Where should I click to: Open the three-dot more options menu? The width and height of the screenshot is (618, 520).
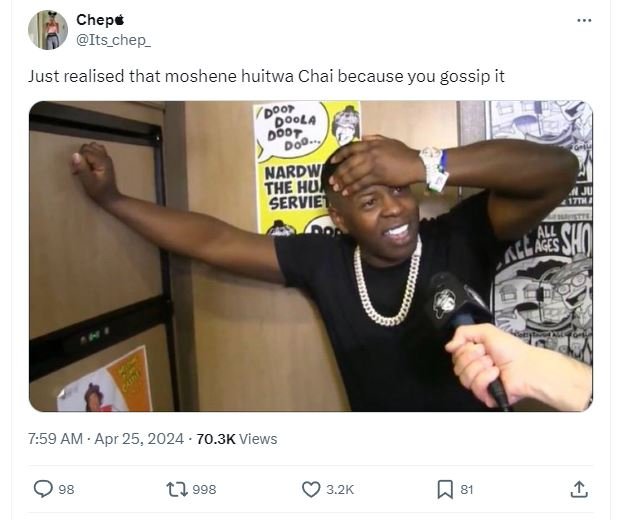[584, 20]
